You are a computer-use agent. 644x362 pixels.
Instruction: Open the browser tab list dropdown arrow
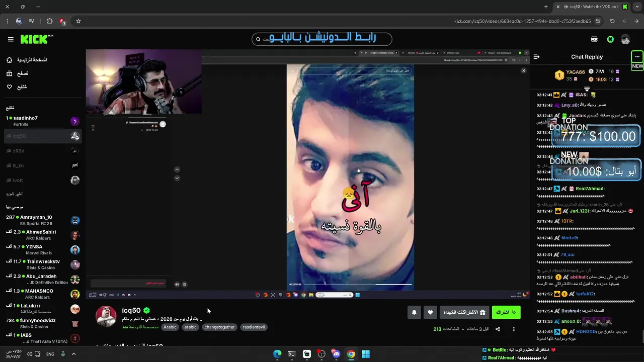pos(636,7)
